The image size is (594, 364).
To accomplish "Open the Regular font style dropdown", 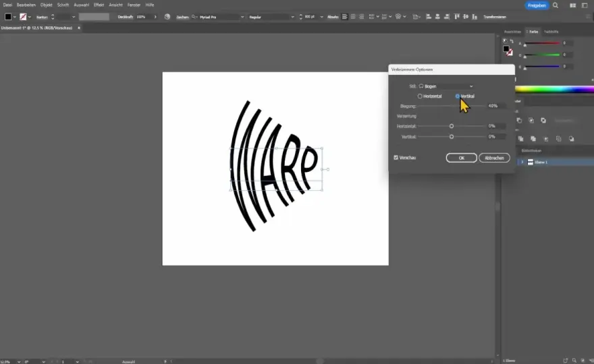I will click(x=292, y=17).
